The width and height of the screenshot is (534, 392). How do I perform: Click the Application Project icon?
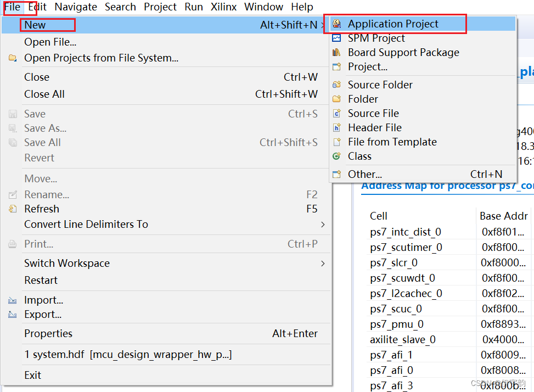(337, 24)
